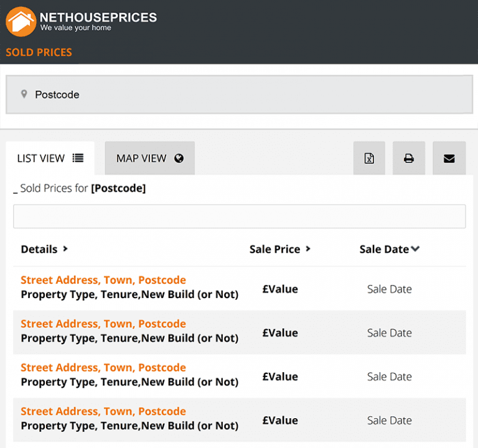This screenshot has height=448, width=478.
Task: Sort by Sale Date chevron
Action: point(415,249)
